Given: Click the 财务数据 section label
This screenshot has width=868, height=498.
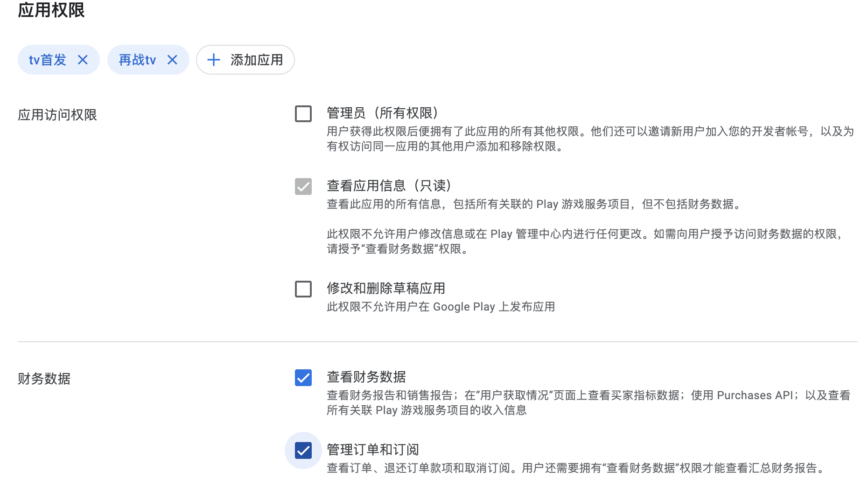Looking at the screenshot, I should 44,378.
